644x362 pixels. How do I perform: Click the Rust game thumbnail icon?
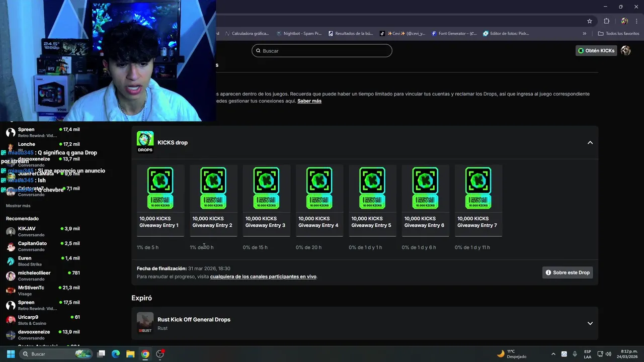(x=145, y=323)
